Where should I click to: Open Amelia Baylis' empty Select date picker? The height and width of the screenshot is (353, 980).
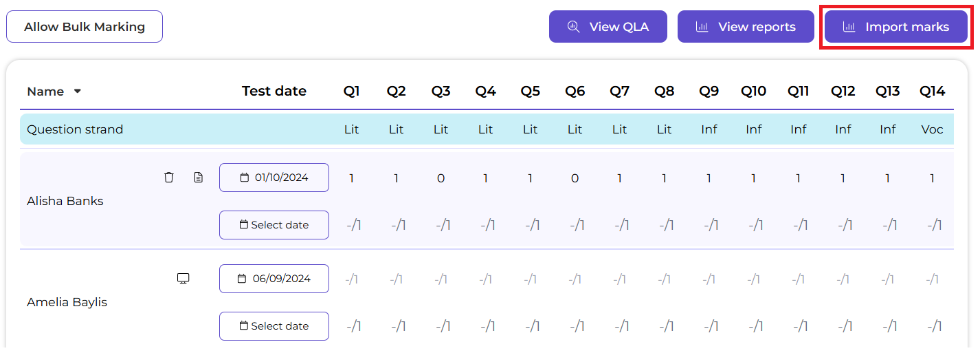(x=274, y=326)
